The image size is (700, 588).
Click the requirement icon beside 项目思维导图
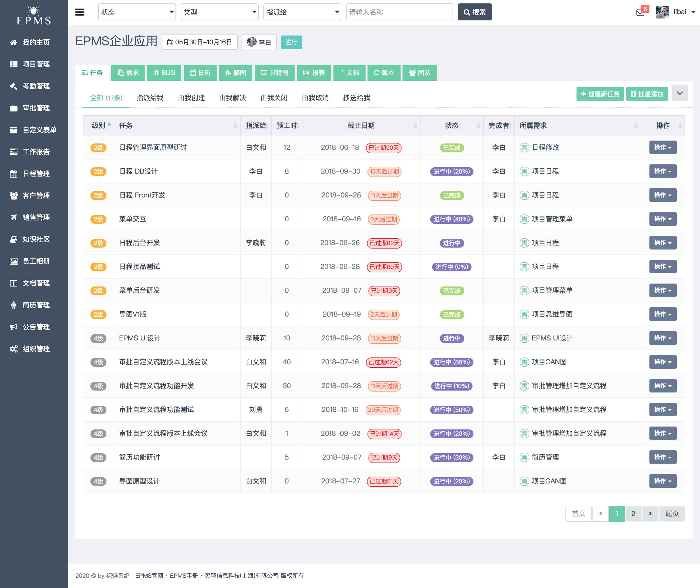click(x=524, y=314)
